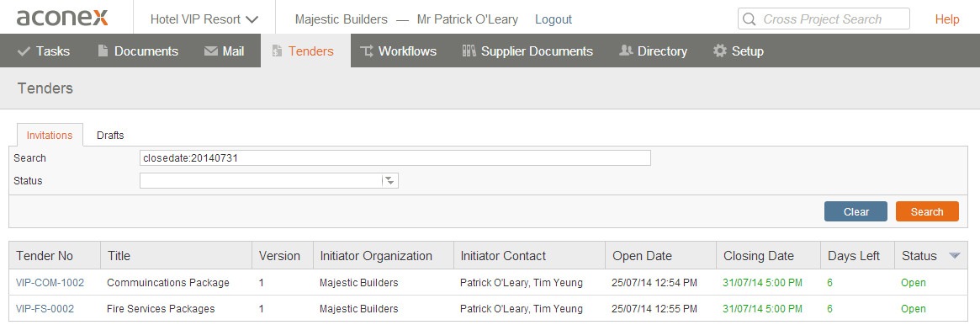Click the Tasks checkmark icon
Image resolution: width=980 pixels, height=325 pixels.
click(x=24, y=51)
